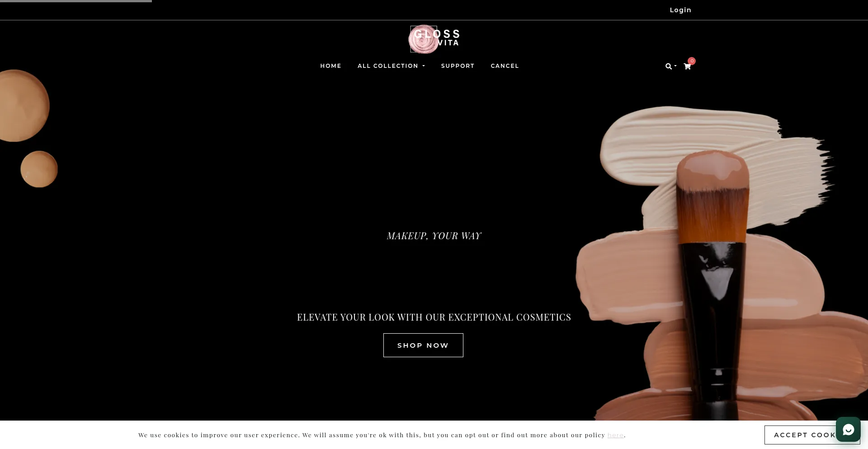This screenshot has width=868, height=449.
Task: Click the Gloss Vita logo
Action: (x=434, y=39)
